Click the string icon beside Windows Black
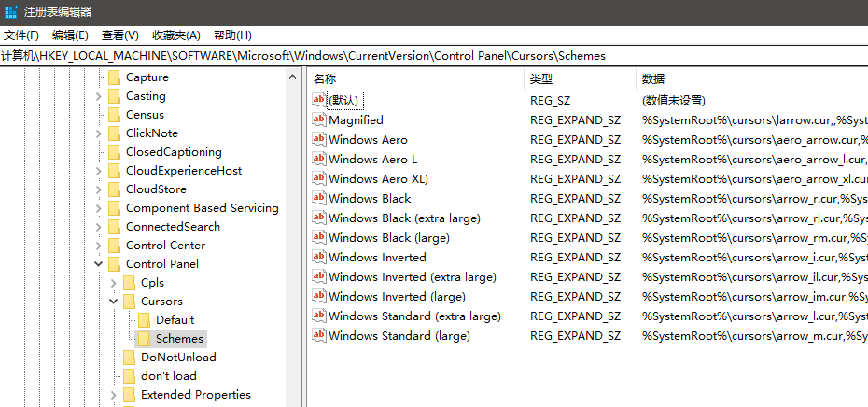This screenshot has height=407, width=868. tap(319, 198)
